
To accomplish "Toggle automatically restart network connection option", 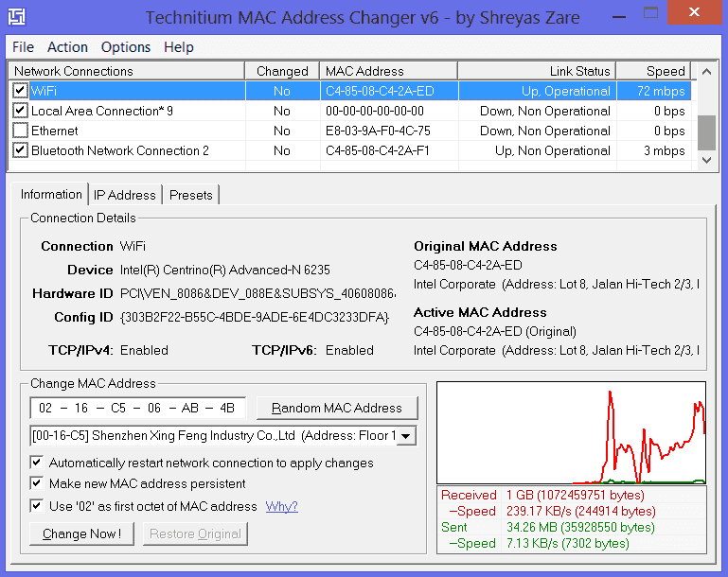I will click(36, 463).
